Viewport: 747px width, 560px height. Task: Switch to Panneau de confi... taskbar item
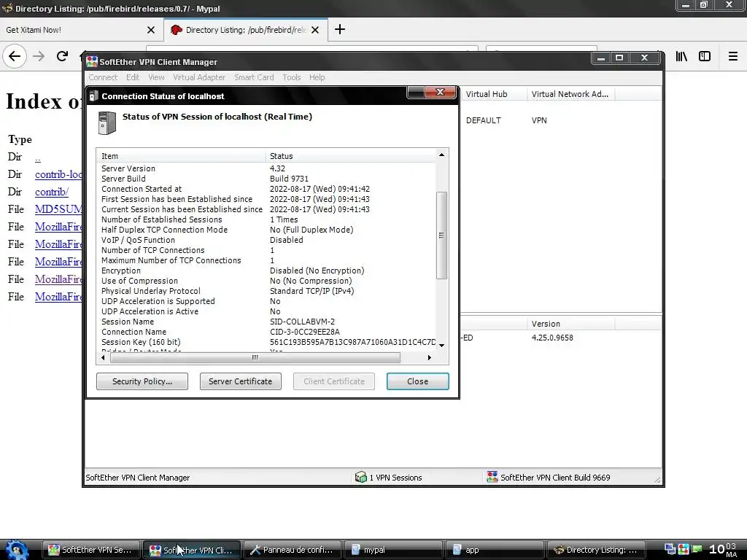293,550
